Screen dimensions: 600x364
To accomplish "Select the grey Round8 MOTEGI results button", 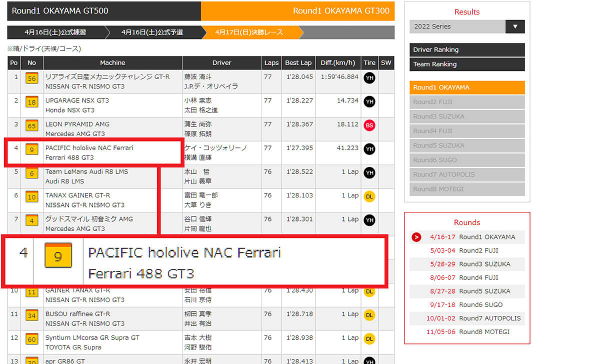I will point(467,189).
